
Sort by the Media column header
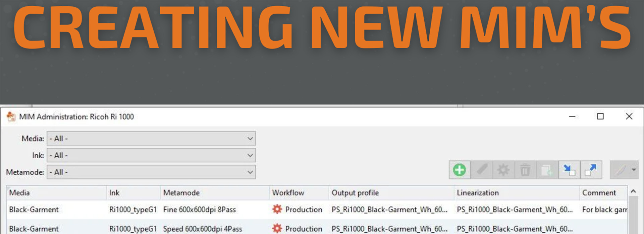(x=56, y=193)
